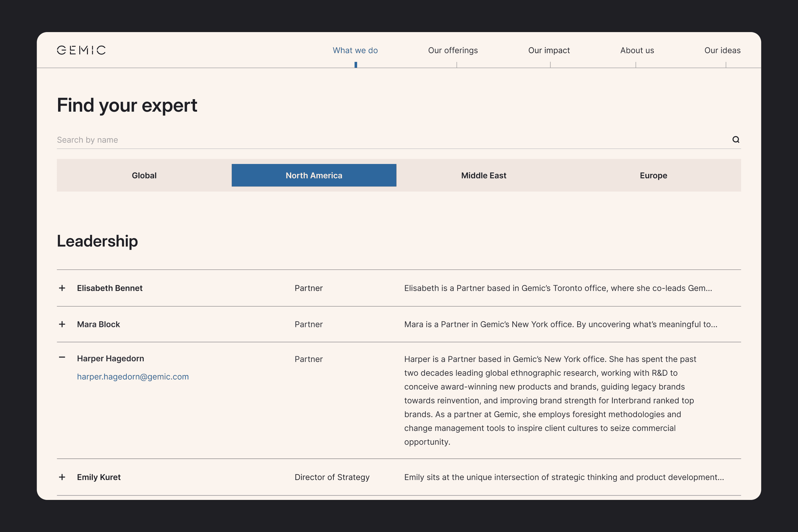798x532 pixels.
Task: Click the GEMIC logo
Action: (81, 50)
